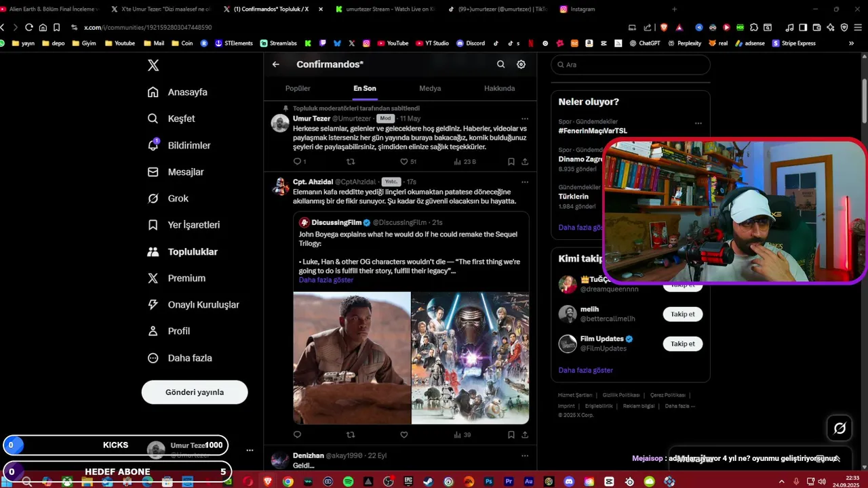
Task: Open account menu dots beside Umur Tezer
Action: click(x=250, y=450)
